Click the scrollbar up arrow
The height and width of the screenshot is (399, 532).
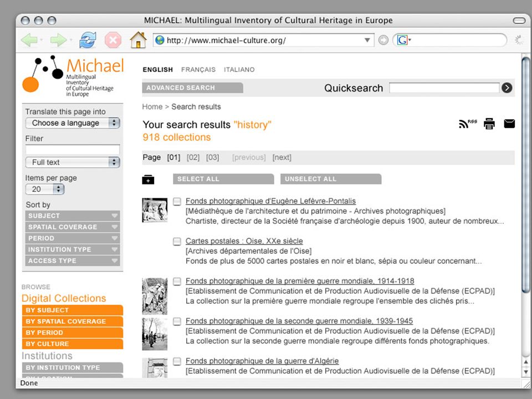(526, 362)
